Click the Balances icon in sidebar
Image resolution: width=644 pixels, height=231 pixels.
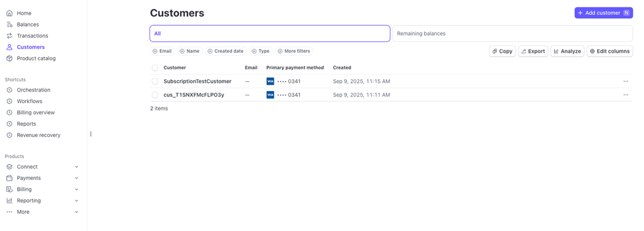click(x=9, y=25)
